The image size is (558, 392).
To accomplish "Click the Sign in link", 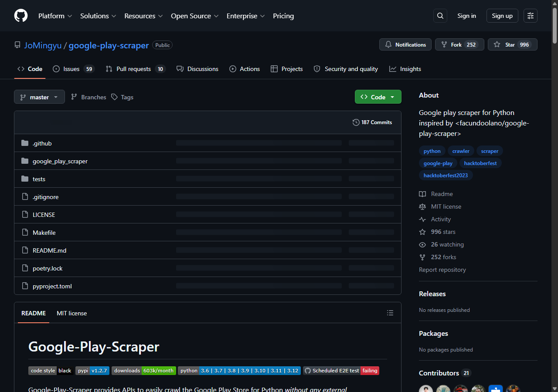I will [466, 16].
